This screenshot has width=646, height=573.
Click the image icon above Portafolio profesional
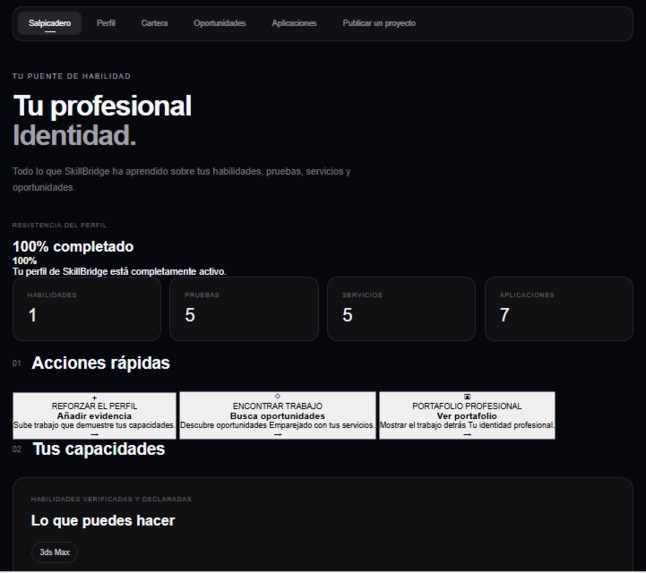[x=467, y=397]
